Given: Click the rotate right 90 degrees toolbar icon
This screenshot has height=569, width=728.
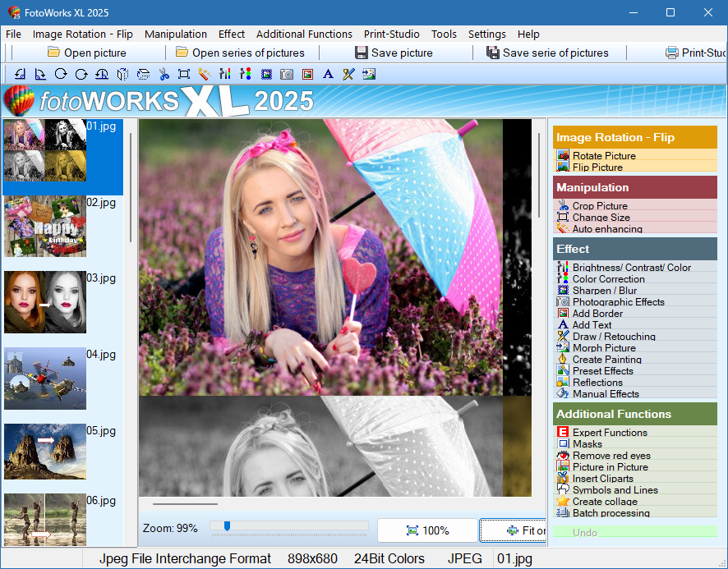Looking at the screenshot, I should [x=40, y=74].
